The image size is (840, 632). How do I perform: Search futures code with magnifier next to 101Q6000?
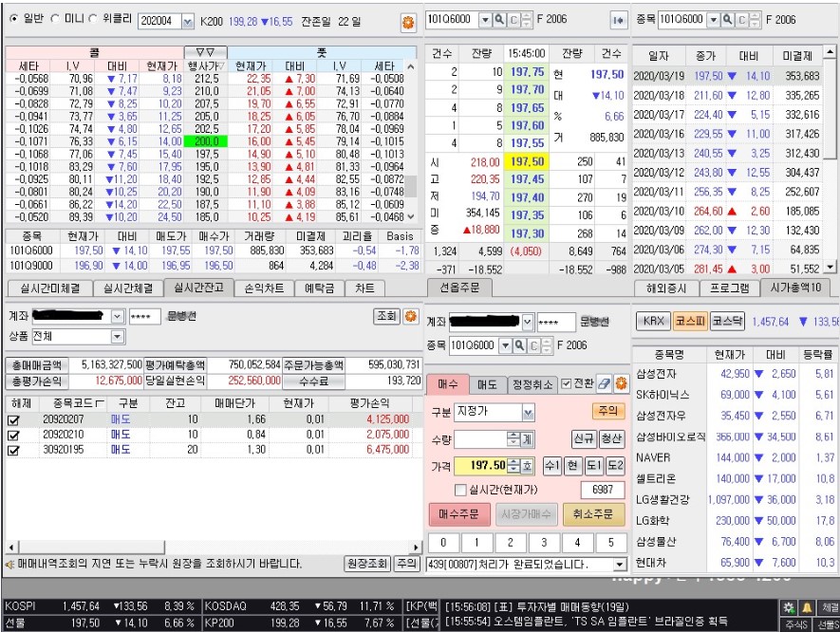point(499,17)
